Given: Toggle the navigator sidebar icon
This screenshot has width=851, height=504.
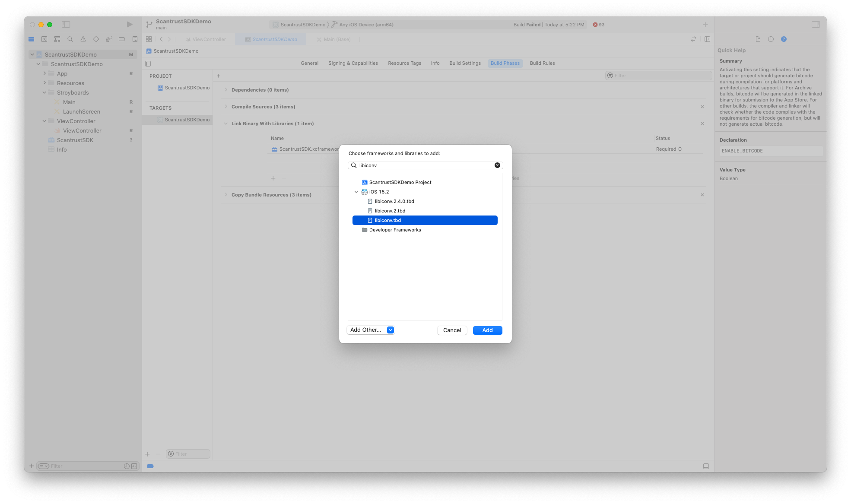Looking at the screenshot, I should click(66, 25).
